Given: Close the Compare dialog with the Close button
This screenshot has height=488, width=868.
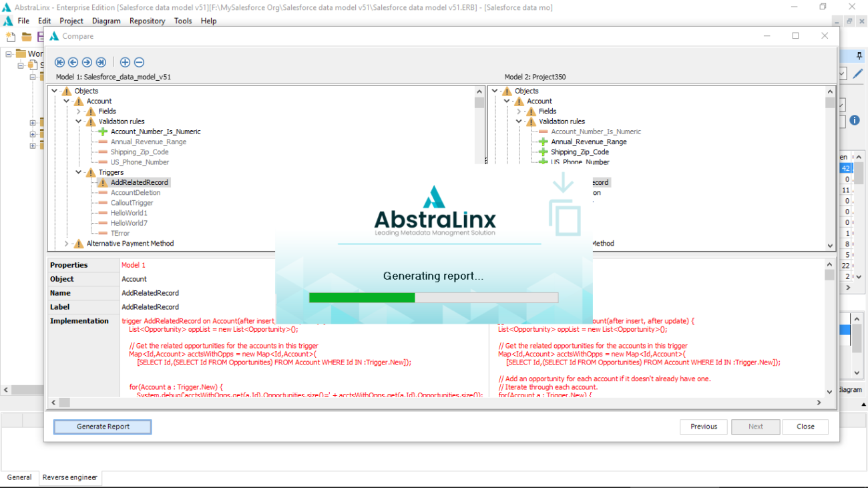Looking at the screenshot, I should (x=805, y=427).
